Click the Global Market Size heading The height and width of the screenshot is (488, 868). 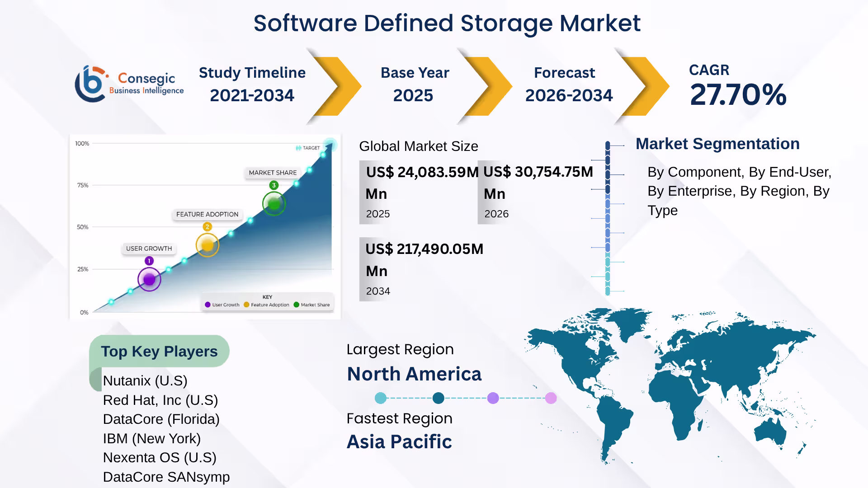pyautogui.click(x=419, y=146)
